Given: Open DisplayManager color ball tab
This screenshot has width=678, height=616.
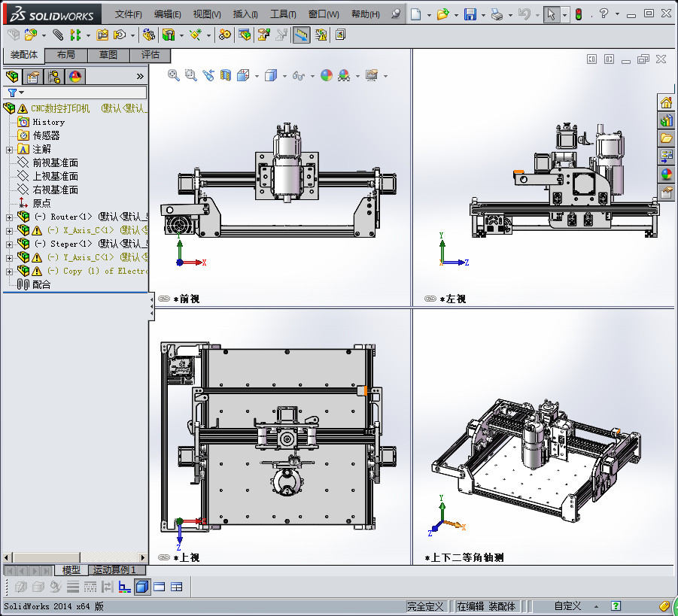Looking at the screenshot, I should point(75,77).
